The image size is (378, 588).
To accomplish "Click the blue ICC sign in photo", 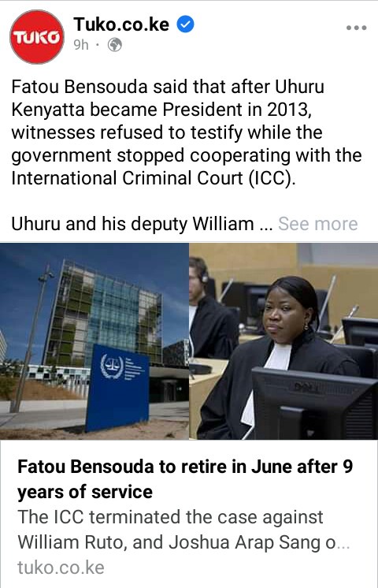I will tap(117, 387).
